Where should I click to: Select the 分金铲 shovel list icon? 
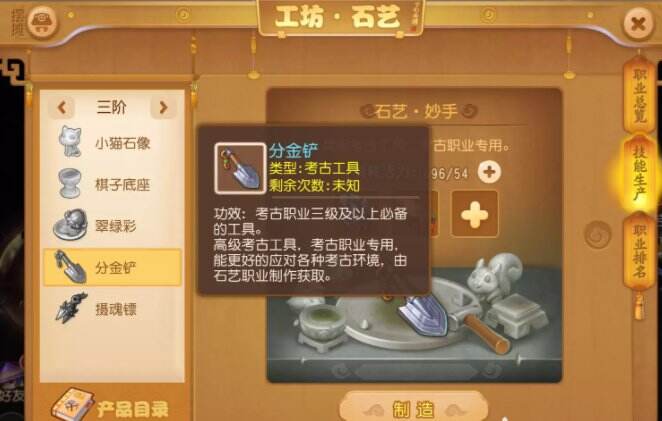coord(71,267)
